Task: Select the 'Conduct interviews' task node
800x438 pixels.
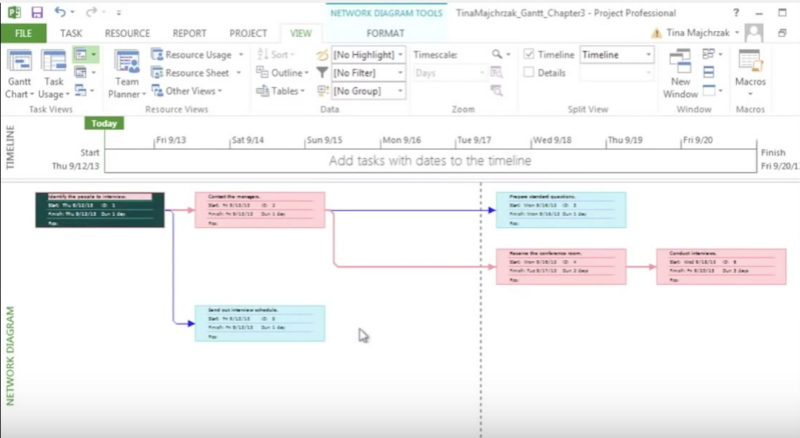Action: coord(721,266)
